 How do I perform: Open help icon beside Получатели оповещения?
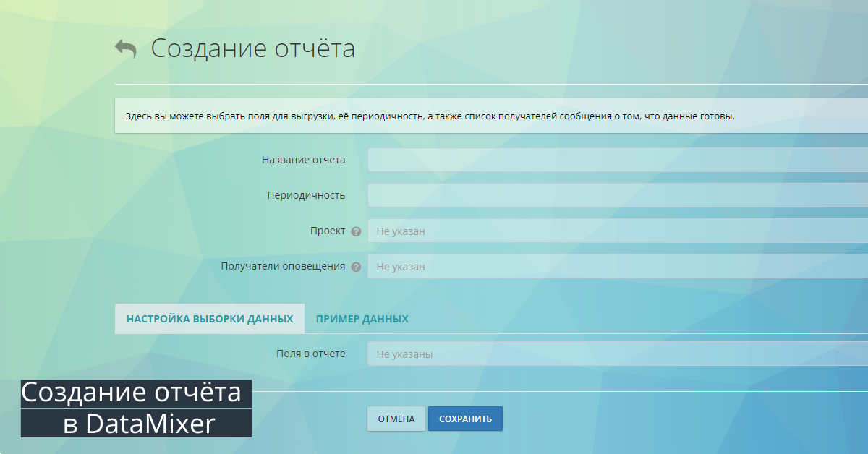(x=355, y=266)
